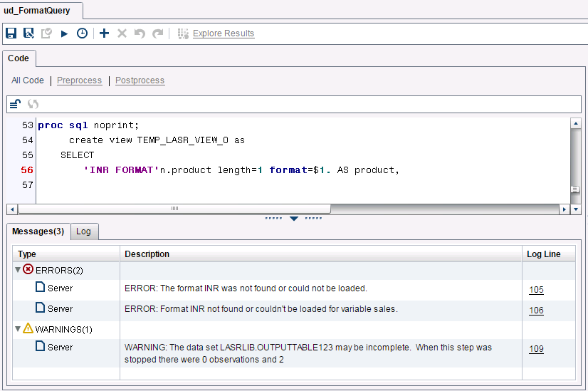This screenshot has width=588, height=391.
Task: Collapse the ERRORS(2) group
Action: [18, 269]
